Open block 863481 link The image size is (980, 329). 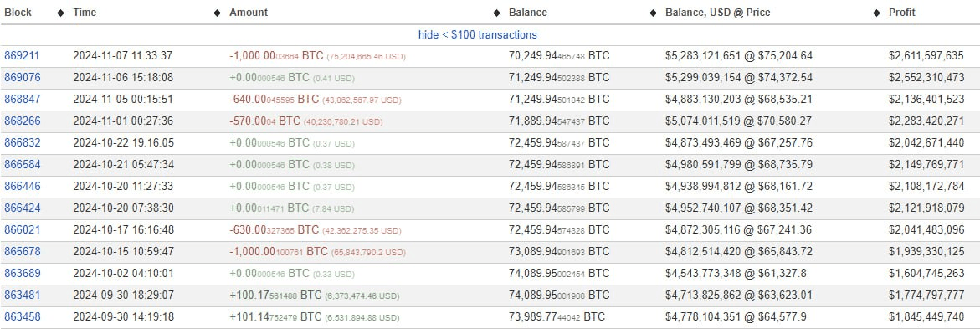click(x=22, y=296)
